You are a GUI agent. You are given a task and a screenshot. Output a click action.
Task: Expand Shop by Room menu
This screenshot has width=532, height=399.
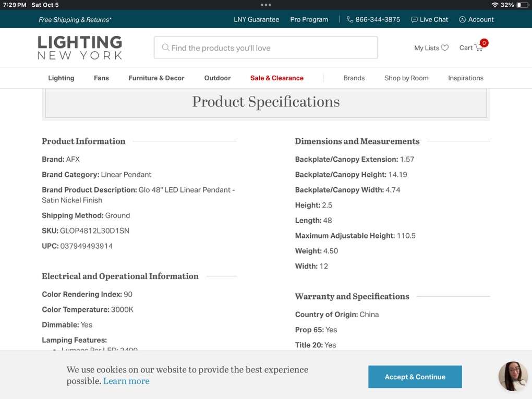[x=406, y=78]
